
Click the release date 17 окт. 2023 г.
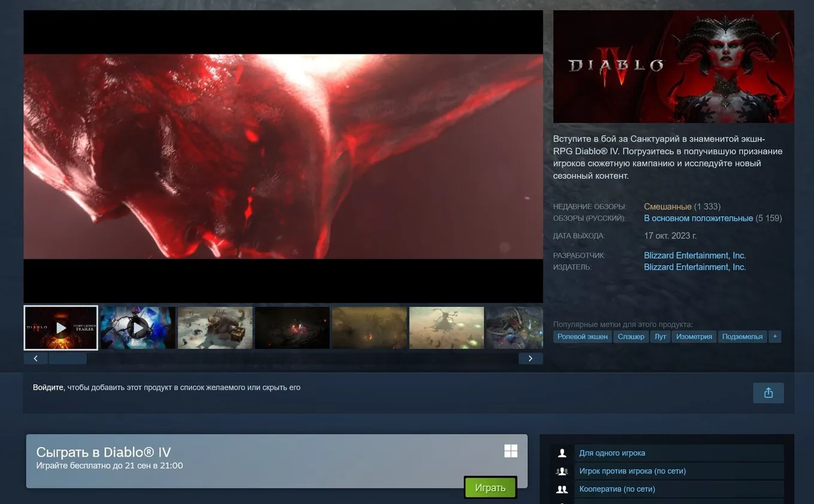pyautogui.click(x=670, y=236)
